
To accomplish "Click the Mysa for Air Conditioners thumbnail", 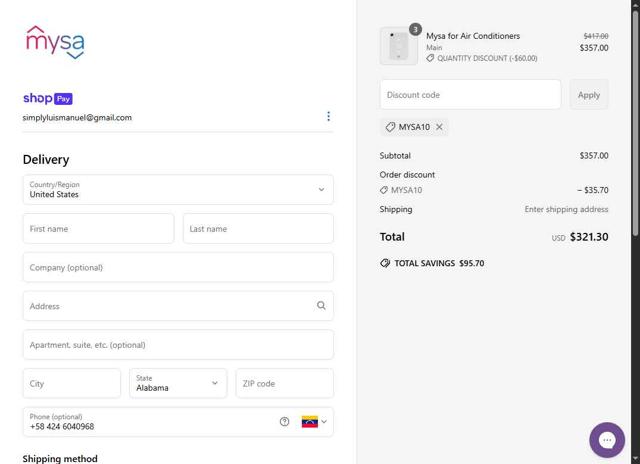I will [x=399, y=46].
